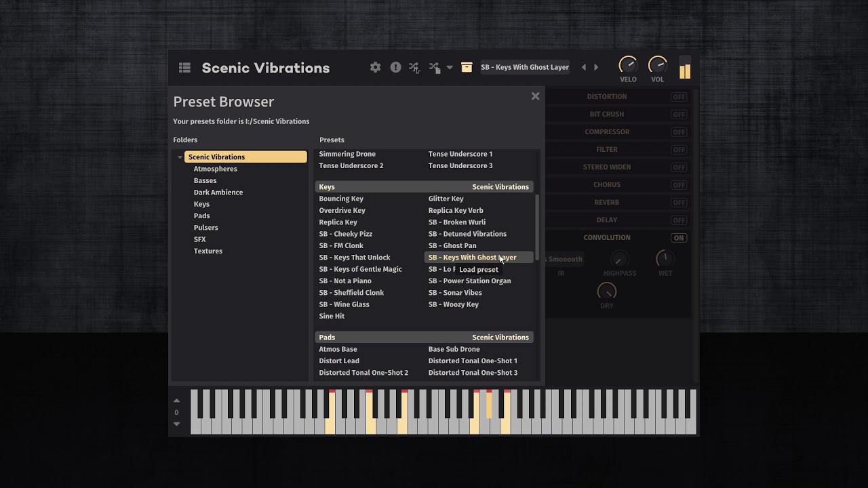
Task: Click the exclamation info icon
Action: click(x=395, y=67)
